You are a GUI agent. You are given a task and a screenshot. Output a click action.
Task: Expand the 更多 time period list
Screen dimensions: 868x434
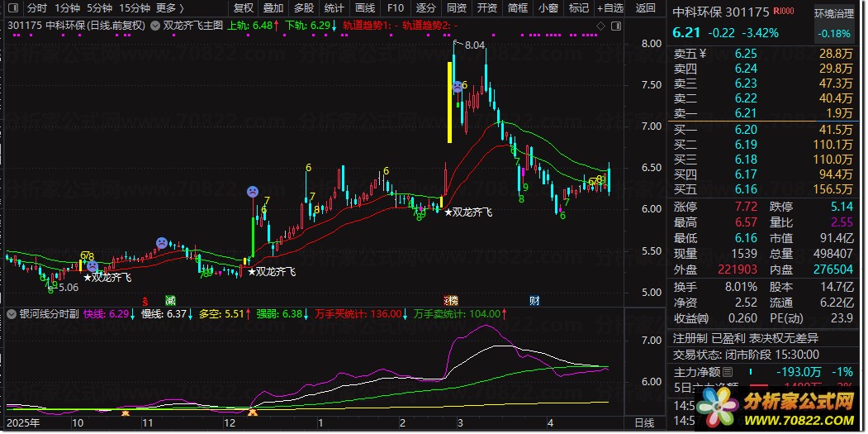click(169, 8)
